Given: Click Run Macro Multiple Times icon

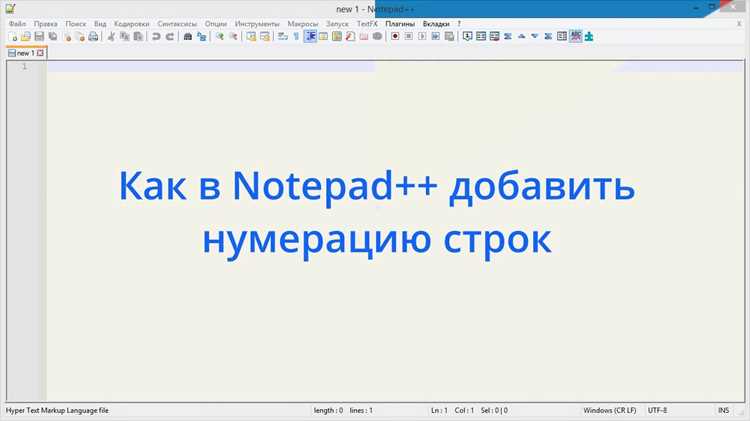Looking at the screenshot, I should 435,36.
